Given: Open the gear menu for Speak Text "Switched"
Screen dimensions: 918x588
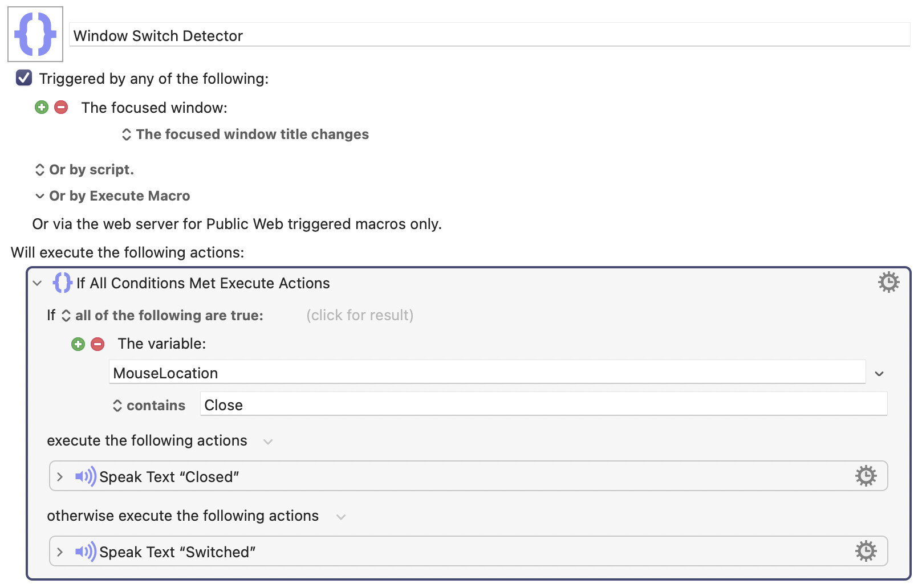Looking at the screenshot, I should (866, 551).
